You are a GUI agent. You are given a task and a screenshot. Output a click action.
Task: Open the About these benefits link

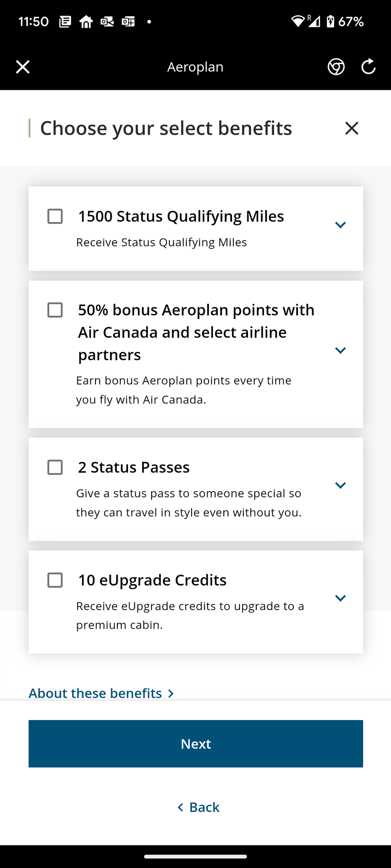102,693
